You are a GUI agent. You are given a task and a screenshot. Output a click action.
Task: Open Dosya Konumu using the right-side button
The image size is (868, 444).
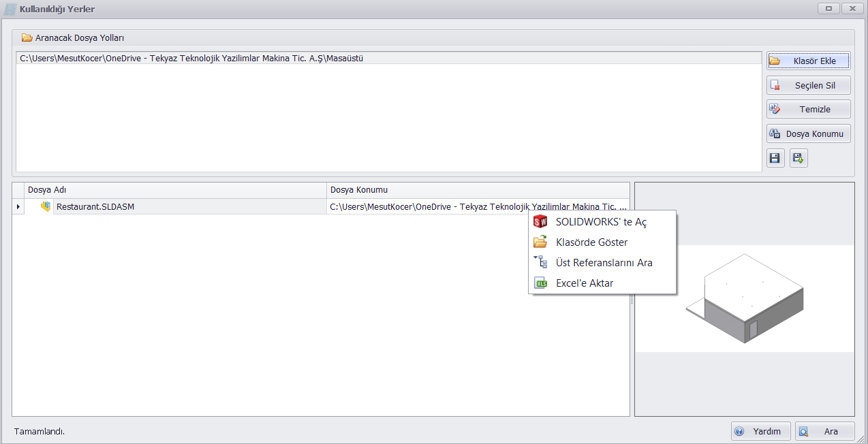(809, 133)
